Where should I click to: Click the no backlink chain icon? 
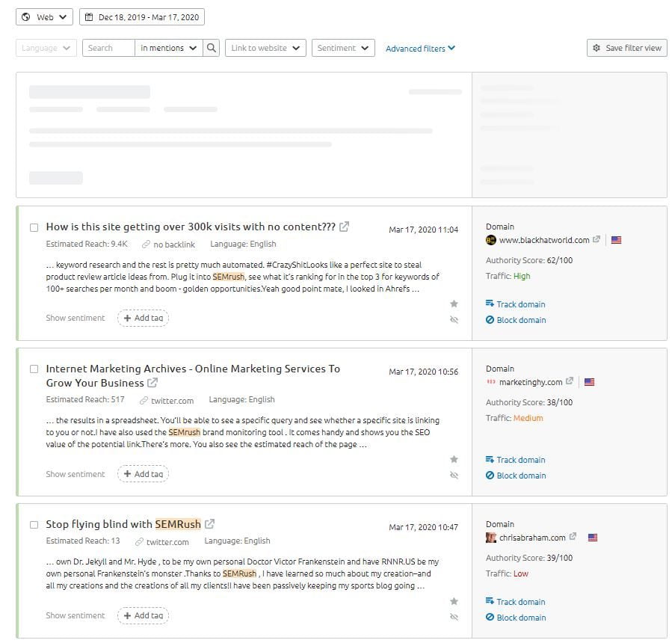(x=146, y=244)
